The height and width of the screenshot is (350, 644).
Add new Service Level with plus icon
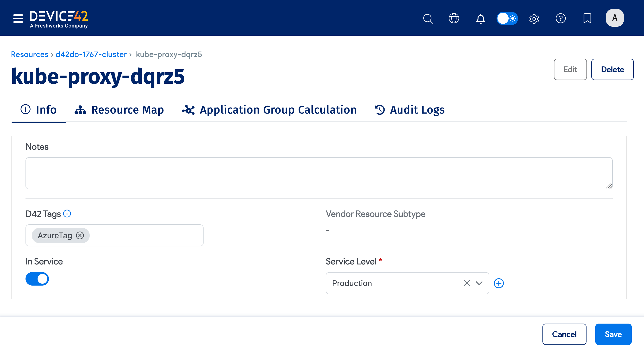(x=498, y=283)
